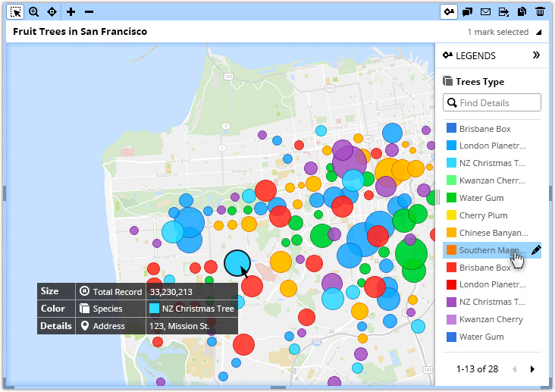Click the envelope email icon

(486, 11)
